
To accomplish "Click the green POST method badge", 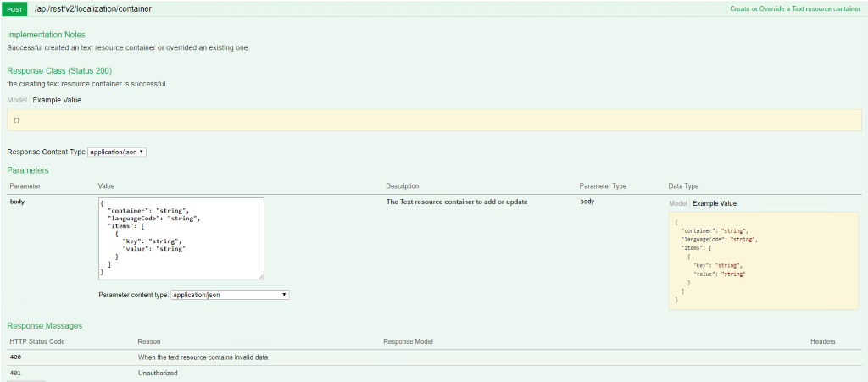I will point(15,8).
